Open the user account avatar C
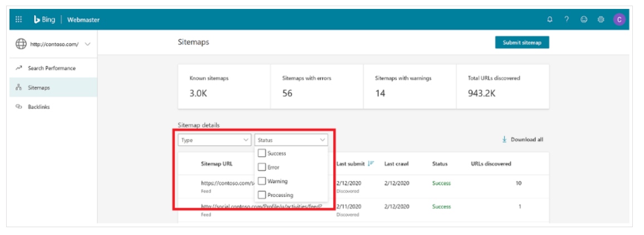644x235 pixels. [x=619, y=19]
